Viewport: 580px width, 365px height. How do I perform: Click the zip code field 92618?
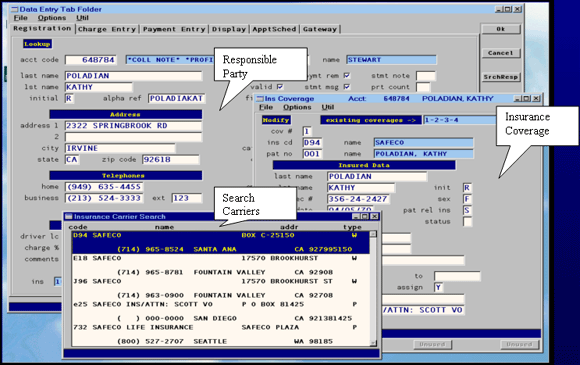[171, 160]
